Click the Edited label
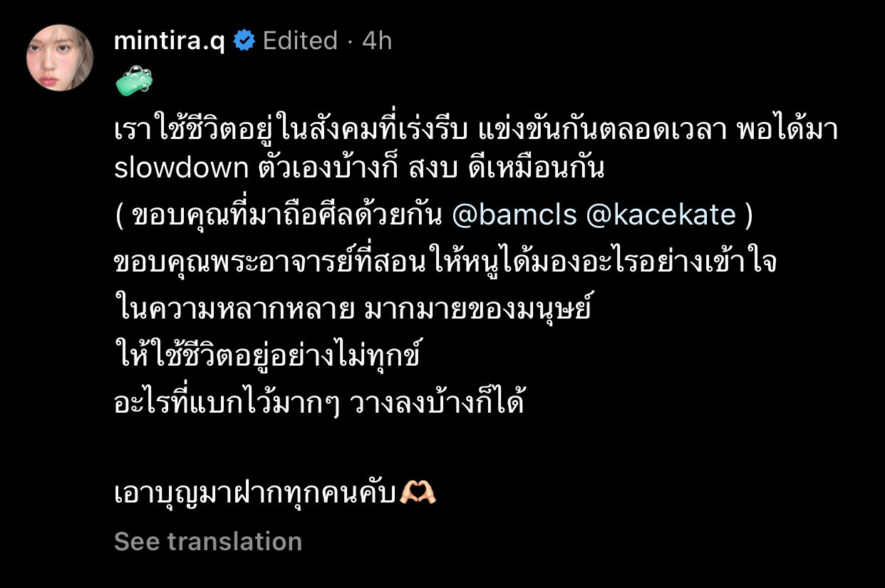The width and height of the screenshot is (885, 588). tap(298, 41)
